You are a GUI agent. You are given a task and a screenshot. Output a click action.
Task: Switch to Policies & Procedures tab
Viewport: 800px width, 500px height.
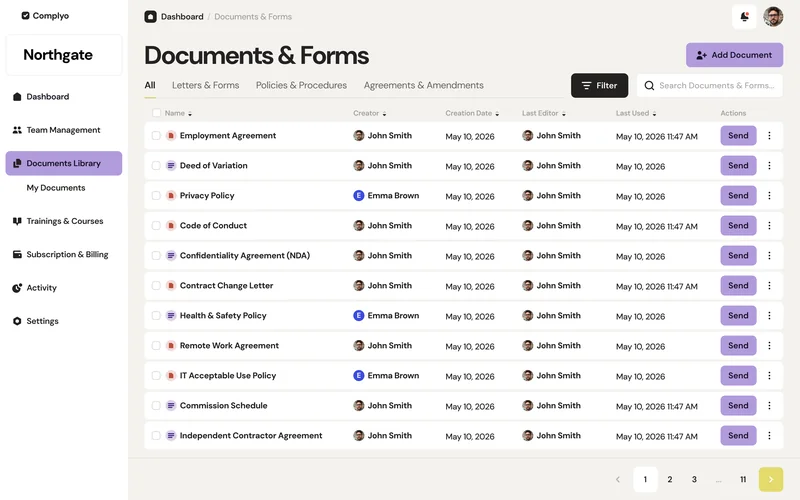coord(301,85)
